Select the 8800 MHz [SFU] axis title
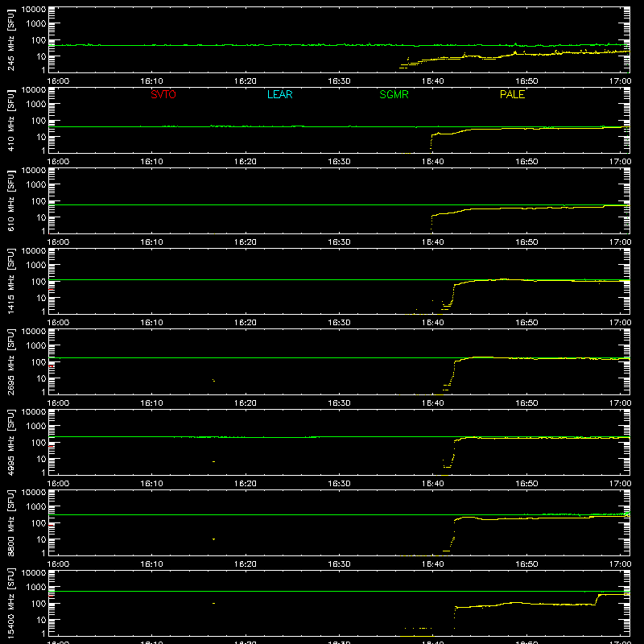The width and height of the screenshot is (644, 644). click(10, 522)
